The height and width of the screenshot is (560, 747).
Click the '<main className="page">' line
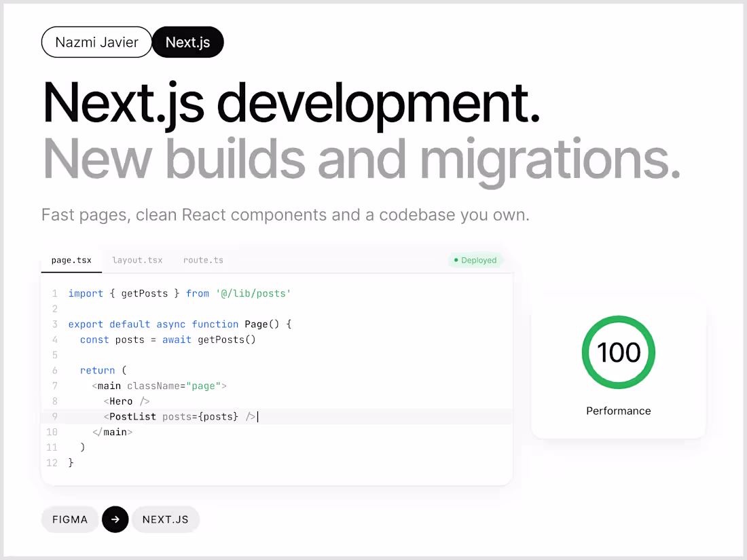coord(159,386)
